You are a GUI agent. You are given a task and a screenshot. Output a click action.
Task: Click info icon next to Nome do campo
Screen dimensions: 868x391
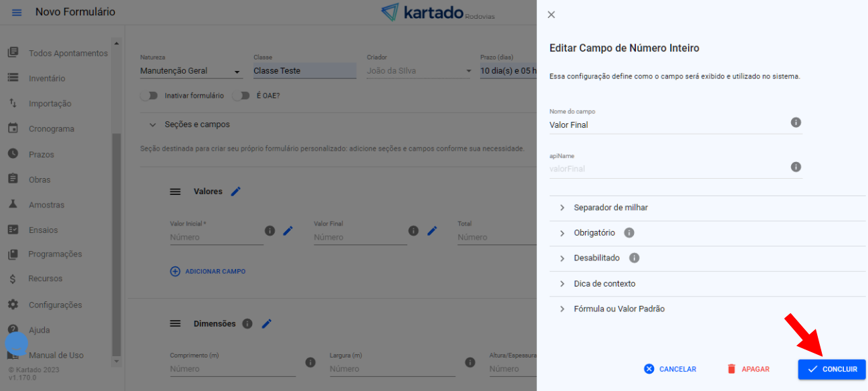point(796,123)
